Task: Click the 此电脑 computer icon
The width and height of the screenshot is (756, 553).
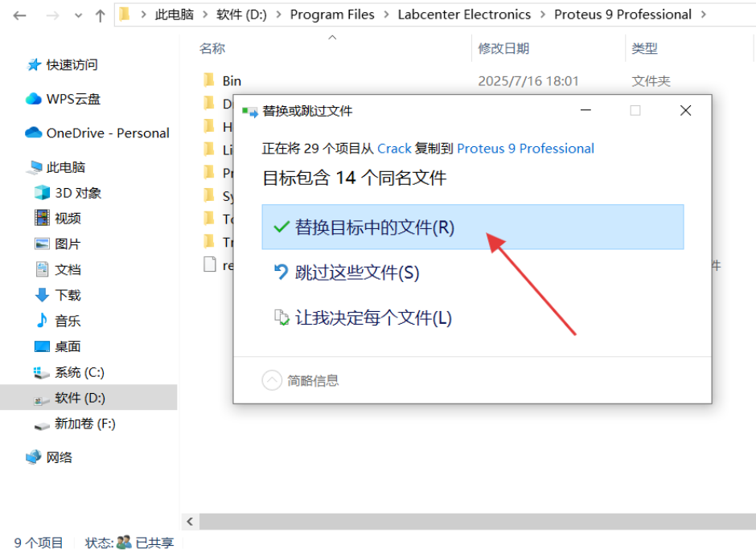Action: pyautogui.click(x=35, y=168)
